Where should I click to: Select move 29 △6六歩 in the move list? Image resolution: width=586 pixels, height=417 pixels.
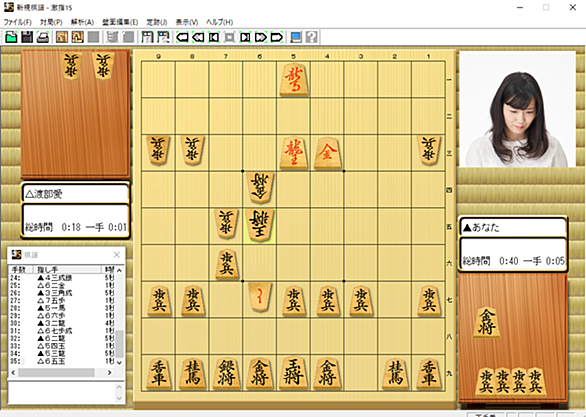coord(62,316)
